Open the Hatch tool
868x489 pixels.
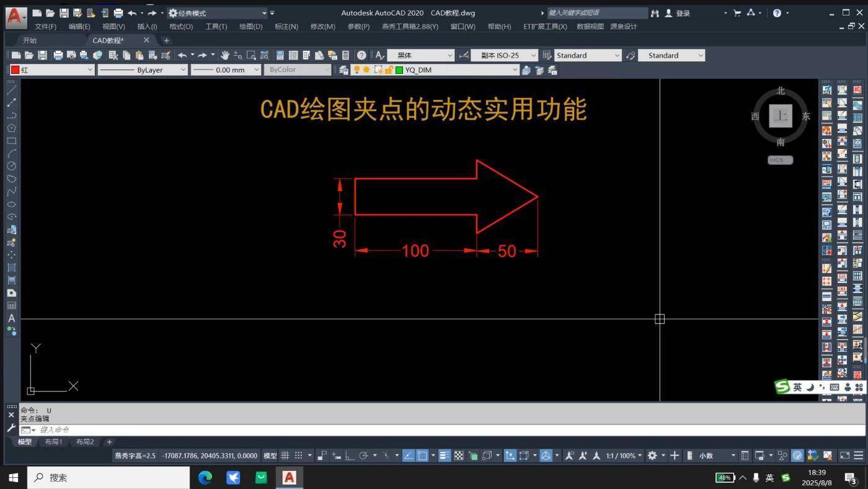(x=11, y=267)
